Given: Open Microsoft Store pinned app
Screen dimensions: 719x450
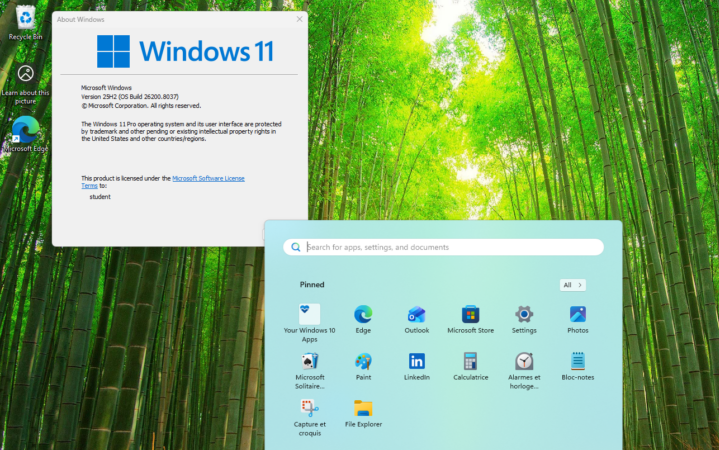Looking at the screenshot, I should (470, 319).
